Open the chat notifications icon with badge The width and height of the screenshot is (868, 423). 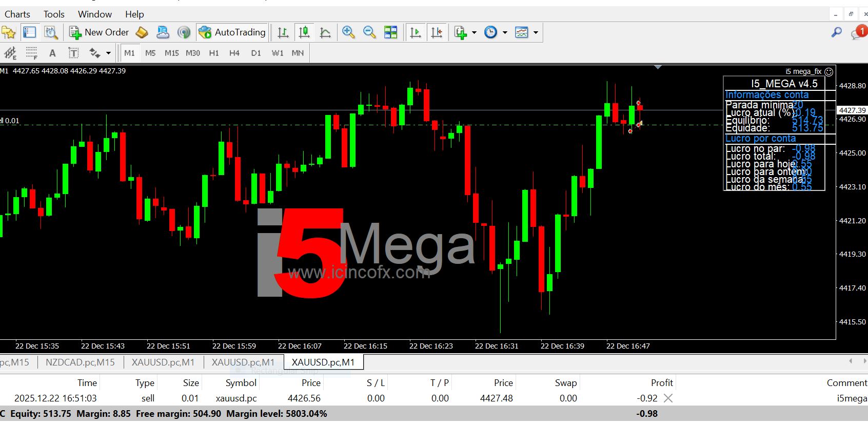pos(858,32)
